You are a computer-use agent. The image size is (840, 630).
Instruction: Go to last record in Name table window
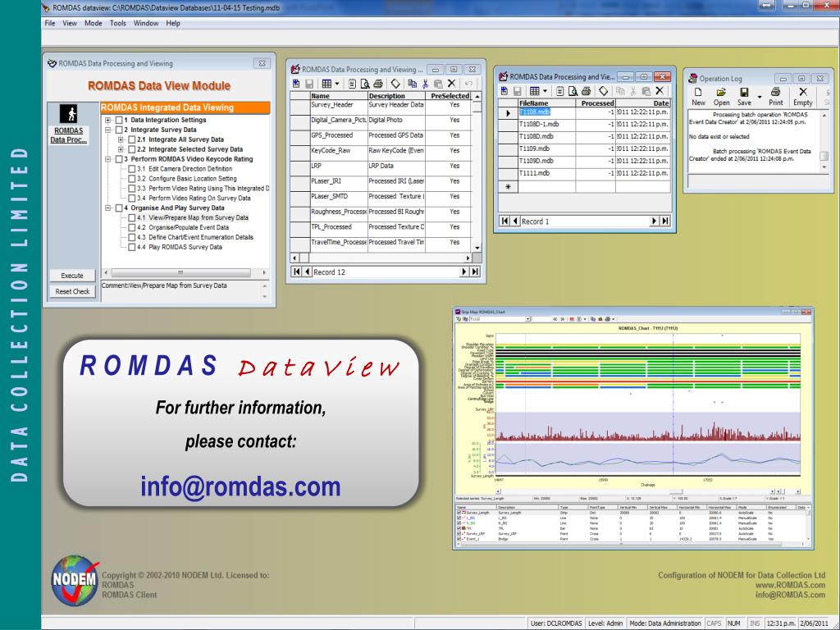(475, 272)
